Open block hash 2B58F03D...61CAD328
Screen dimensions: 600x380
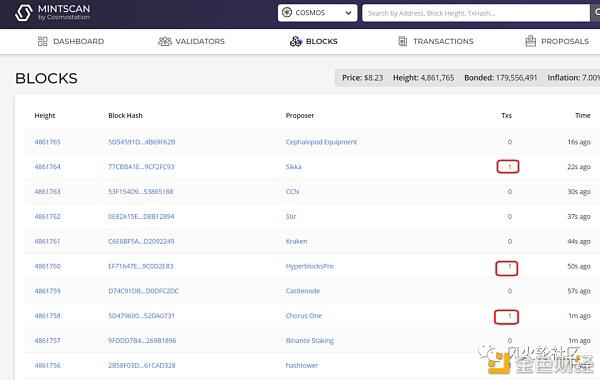coord(142,365)
